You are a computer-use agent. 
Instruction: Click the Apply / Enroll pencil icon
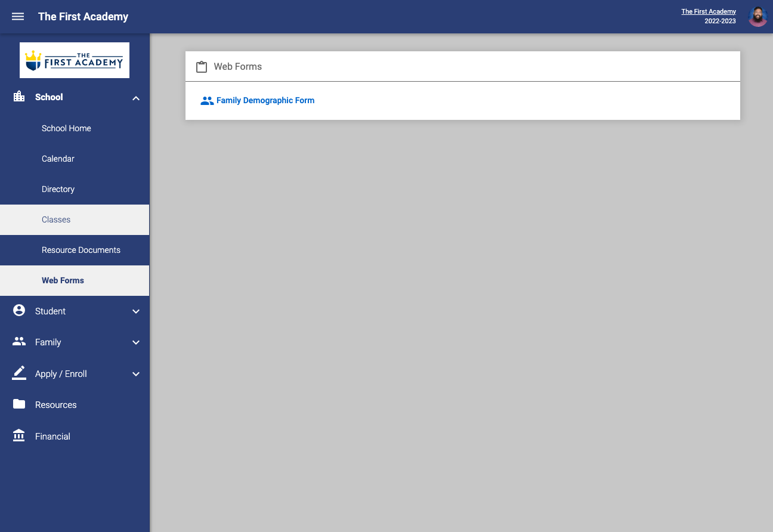coord(19,373)
